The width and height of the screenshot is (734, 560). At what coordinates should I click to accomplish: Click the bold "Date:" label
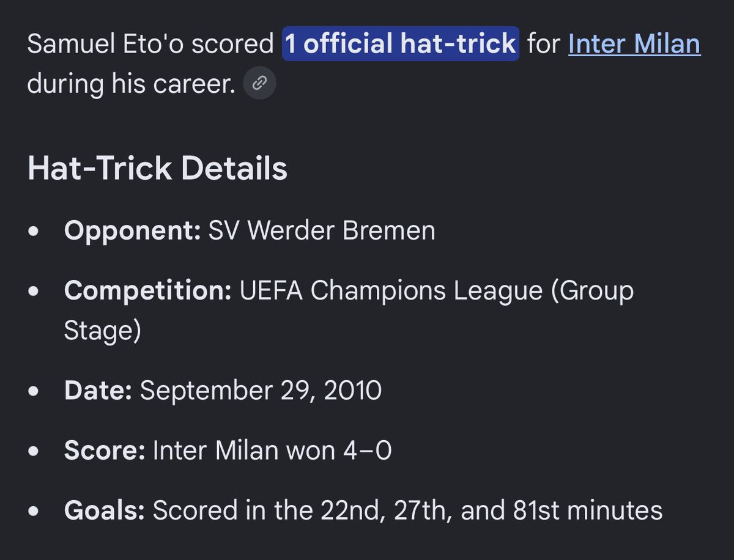pyautogui.click(x=98, y=391)
